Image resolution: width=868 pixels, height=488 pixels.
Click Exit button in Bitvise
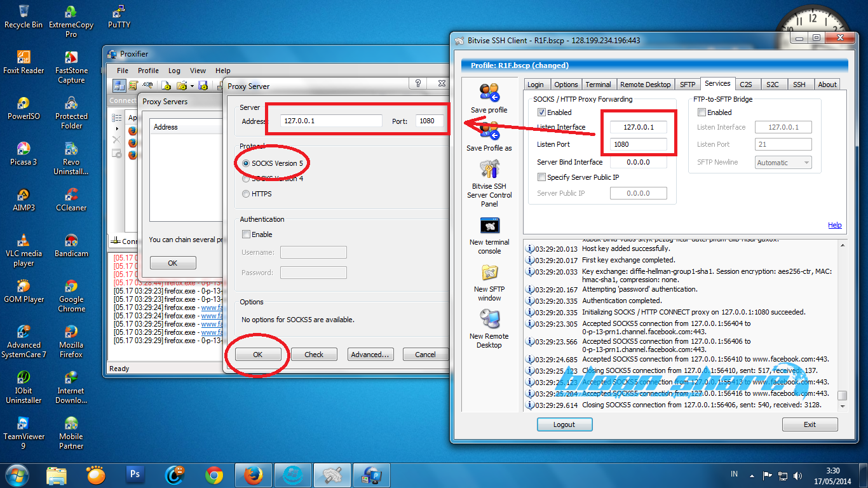[810, 424]
